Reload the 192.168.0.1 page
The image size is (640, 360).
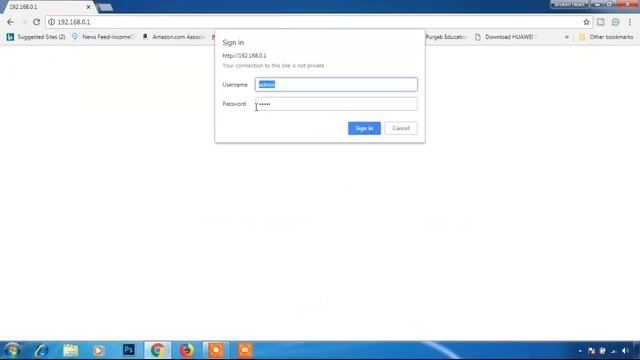point(36,22)
